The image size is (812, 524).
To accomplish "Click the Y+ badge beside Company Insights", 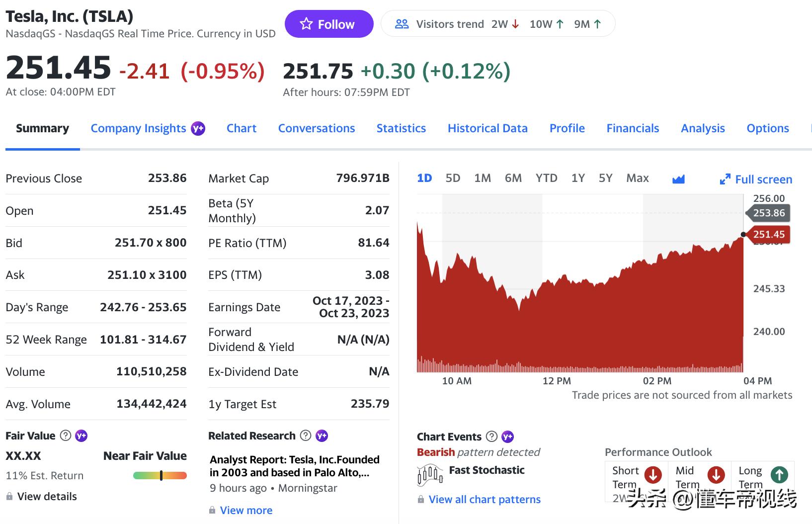I will click(198, 128).
